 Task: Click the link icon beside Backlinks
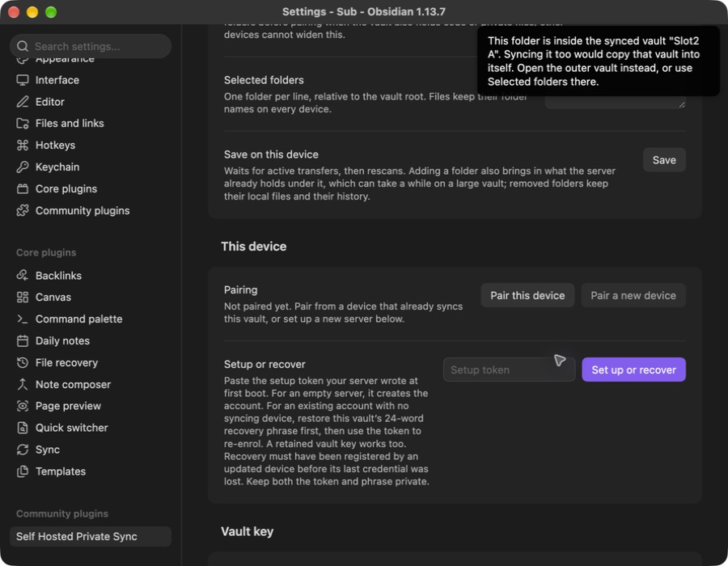[x=23, y=276]
